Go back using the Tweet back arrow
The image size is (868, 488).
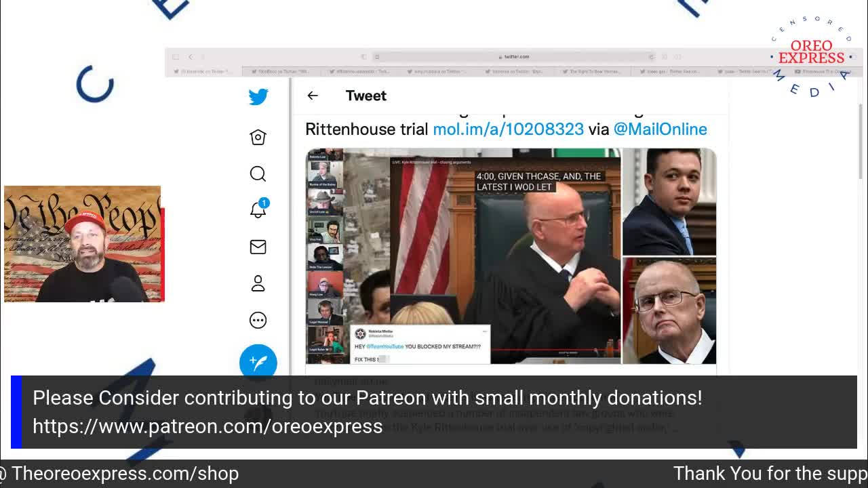point(313,96)
